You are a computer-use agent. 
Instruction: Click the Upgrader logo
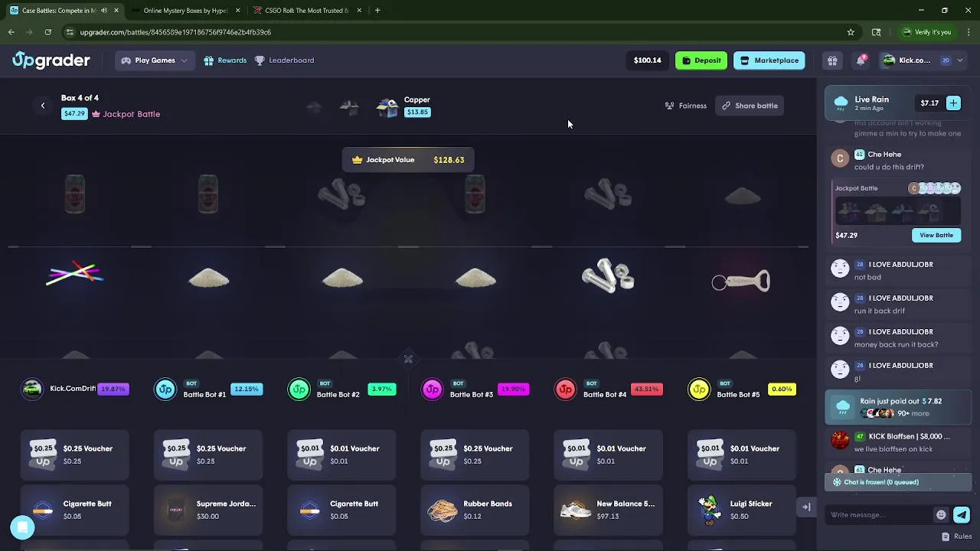pos(51,60)
